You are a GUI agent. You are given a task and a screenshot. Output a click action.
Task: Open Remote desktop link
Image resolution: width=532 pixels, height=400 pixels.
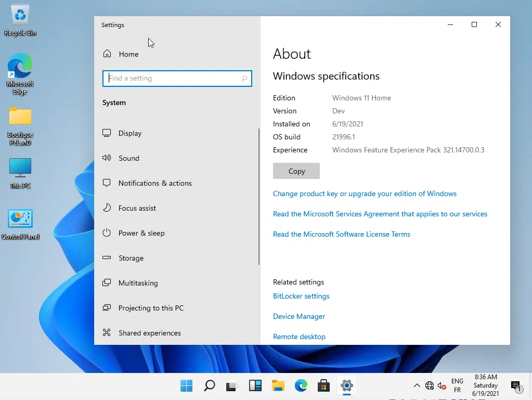tap(299, 337)
